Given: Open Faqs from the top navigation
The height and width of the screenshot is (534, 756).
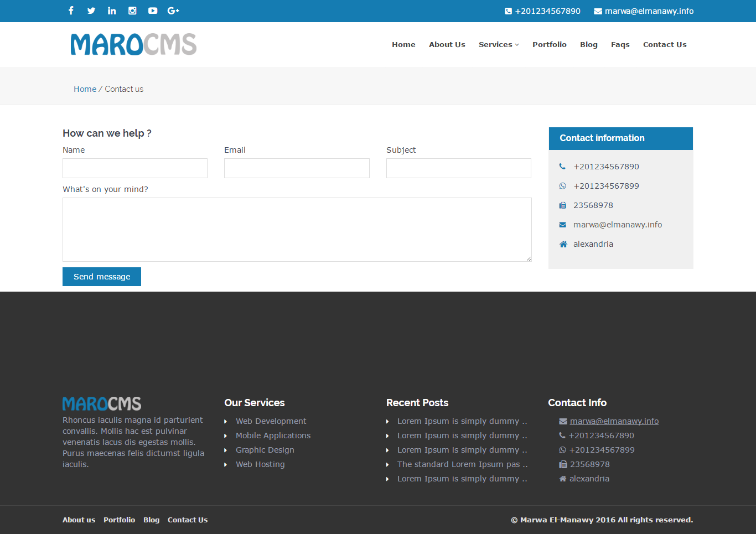Looking at the screenshot, I should (620, 45).
